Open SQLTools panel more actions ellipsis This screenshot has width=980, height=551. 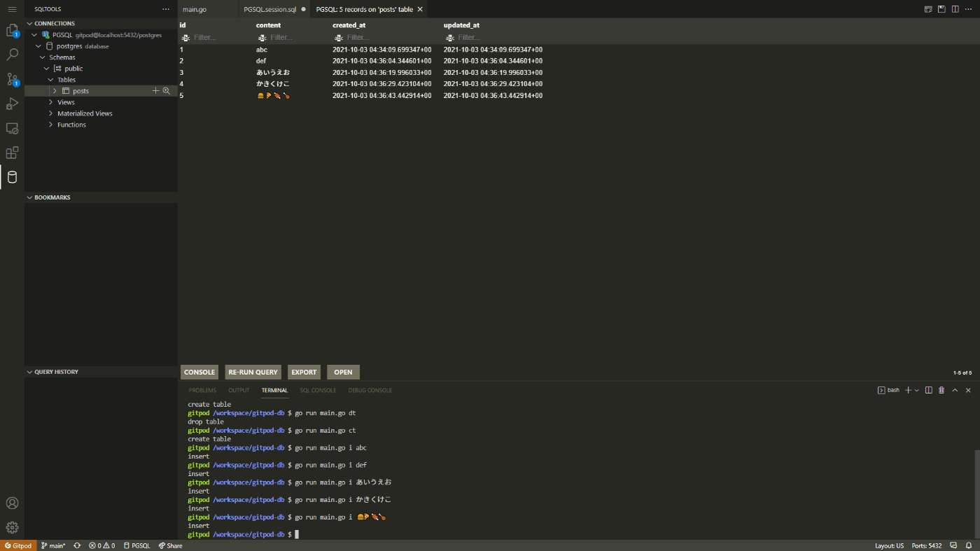[166, 9]
